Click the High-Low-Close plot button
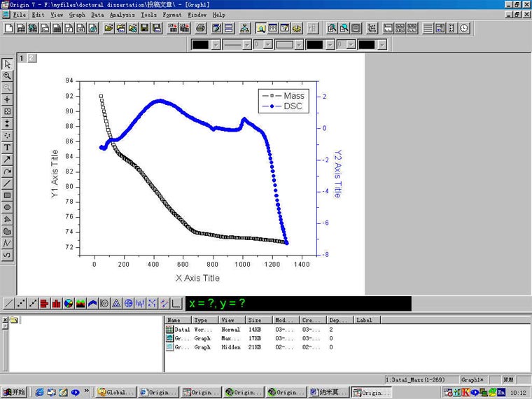 (140, 303)
